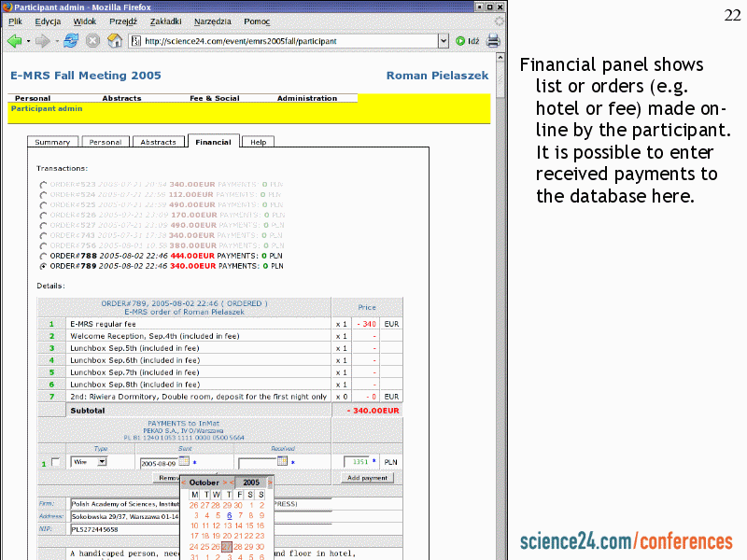Go to next month in calendar popup

click(225, 483)
